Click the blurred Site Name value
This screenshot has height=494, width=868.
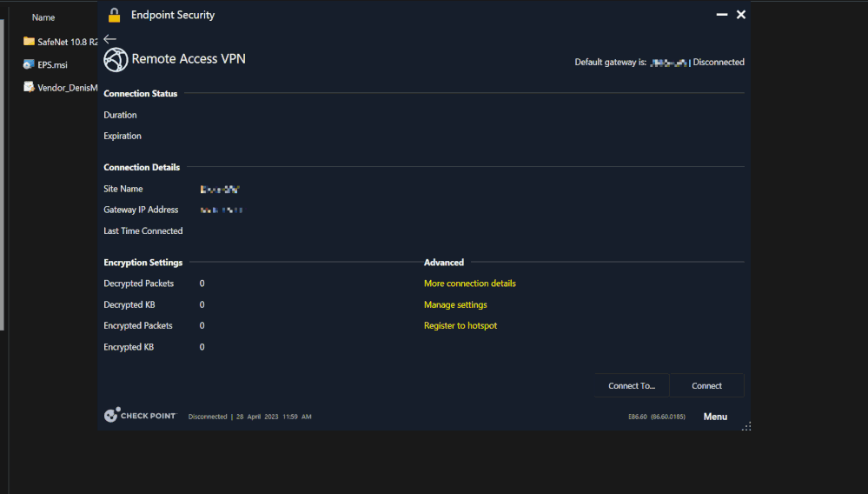pos(220,189)
